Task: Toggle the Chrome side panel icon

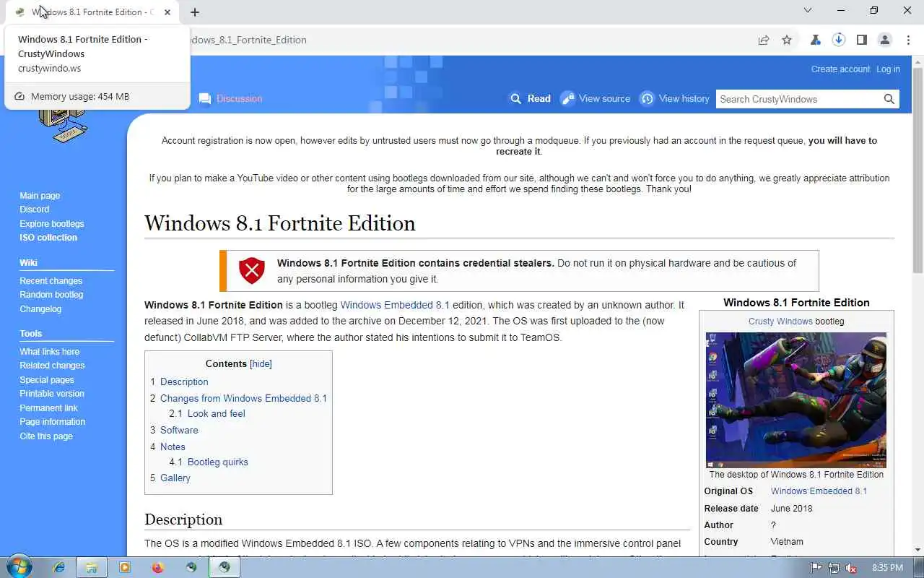Action: click(x=861, y=40)
